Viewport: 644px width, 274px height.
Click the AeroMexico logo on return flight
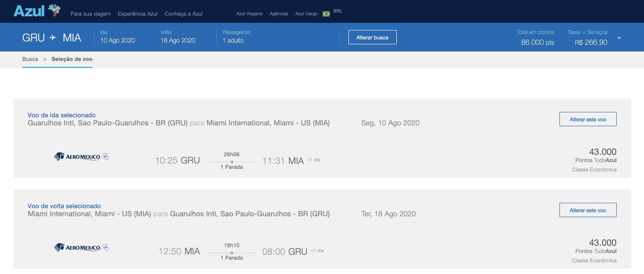81,248
